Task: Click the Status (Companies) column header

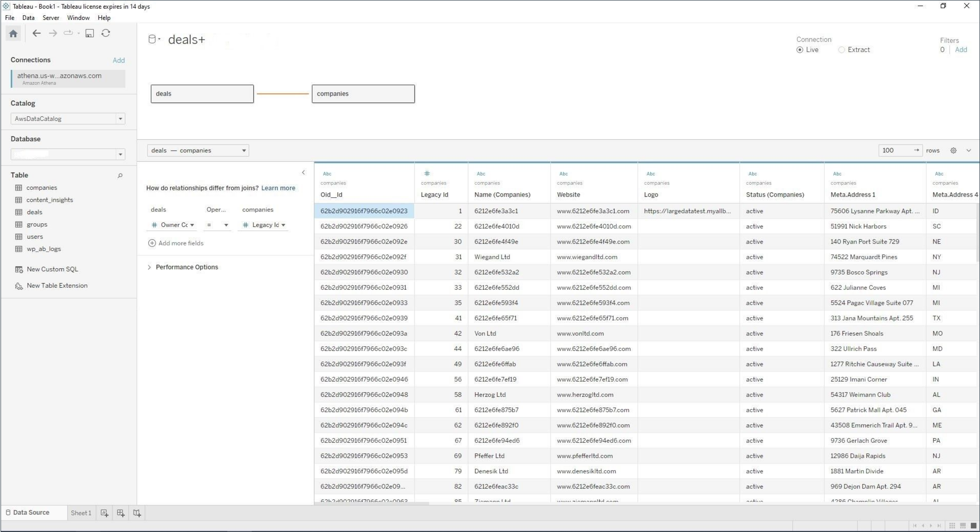Action: pyautogui.click(x=775, y=195)
